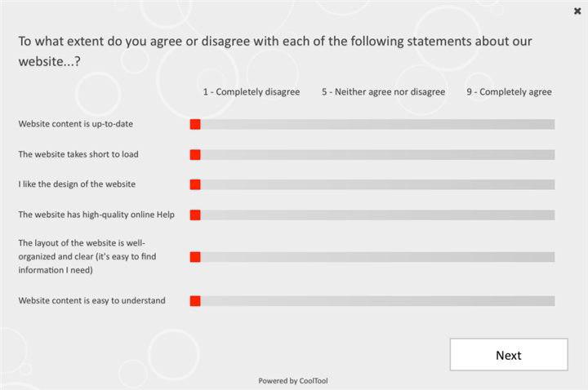Set 'The website takes short to load' to maximum
The height and width of the screenshot is (390, 588).
pos(552,154)
